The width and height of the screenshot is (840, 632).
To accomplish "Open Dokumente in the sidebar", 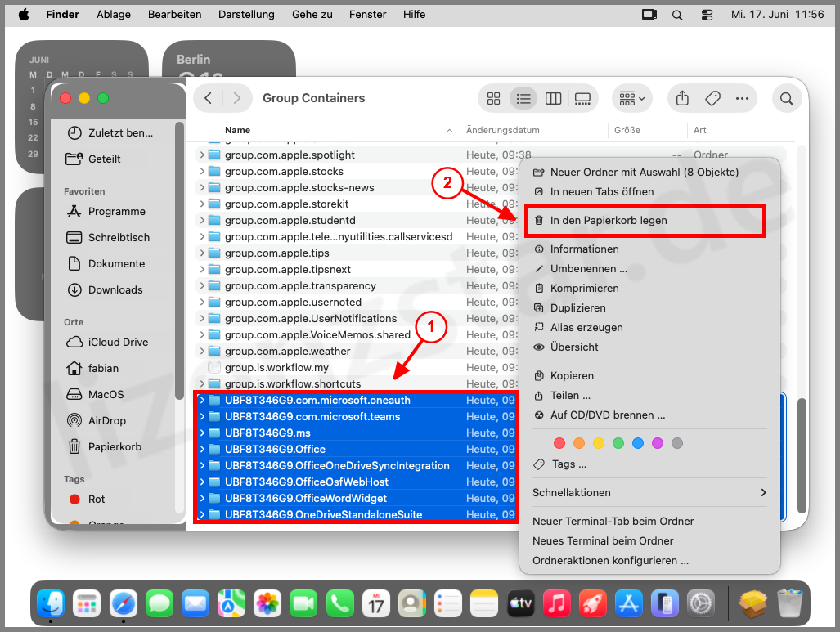I will tap(106, 263).
